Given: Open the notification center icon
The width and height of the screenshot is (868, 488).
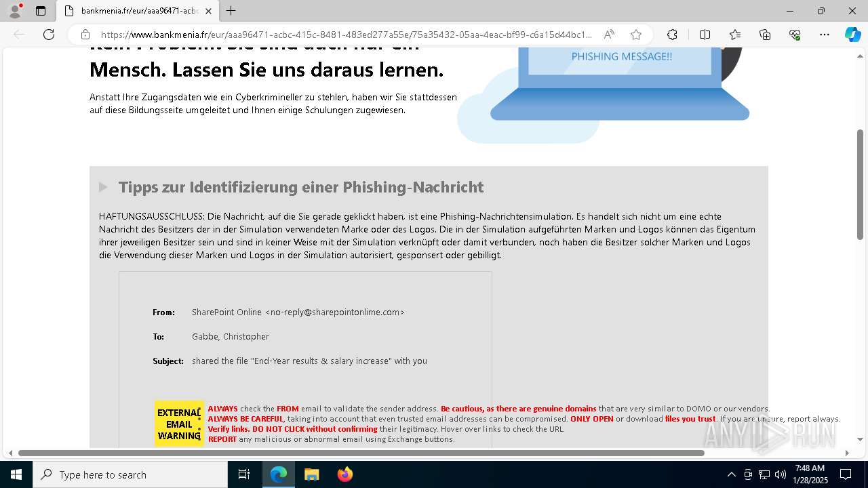Looking at the screenshot, I should [x=846, y=474].
